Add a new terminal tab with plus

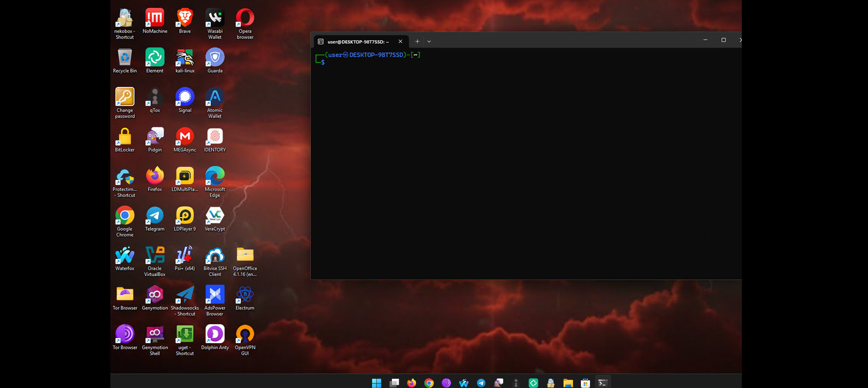417,41
